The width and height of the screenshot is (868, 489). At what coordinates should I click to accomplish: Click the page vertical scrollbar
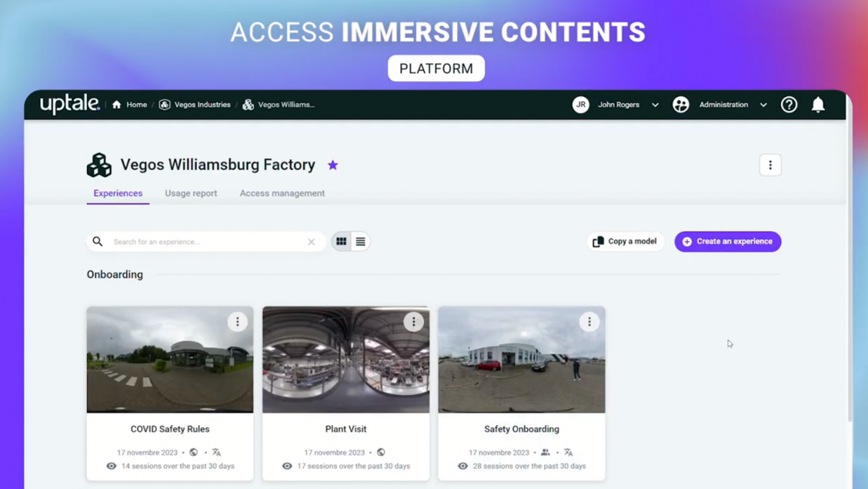(x=849, y=270)
